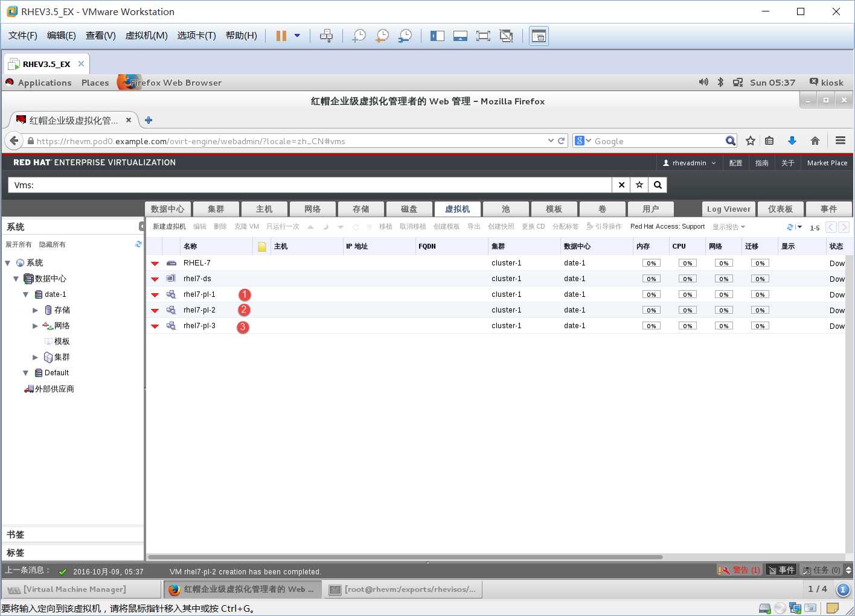Viewport: 855px width, 616px height.
Task: Bookmark the Vms search star button
Action: tap(639, 185)
